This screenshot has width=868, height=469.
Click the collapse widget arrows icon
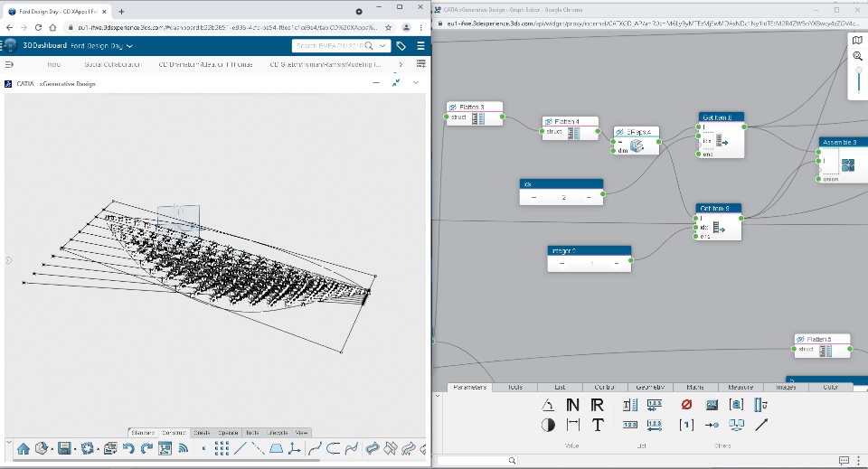(396, 83)
